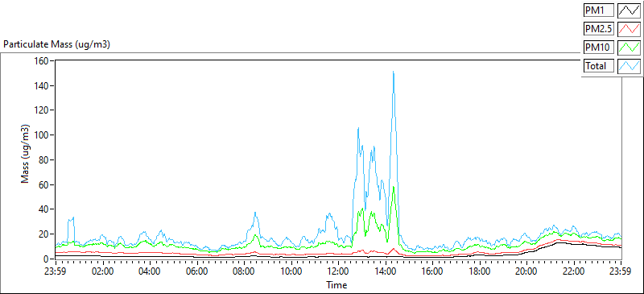644x294 pixels.
Task: Click the 80 Y-axis tick value
Action: pyautogui.click(x=45, y=160)
